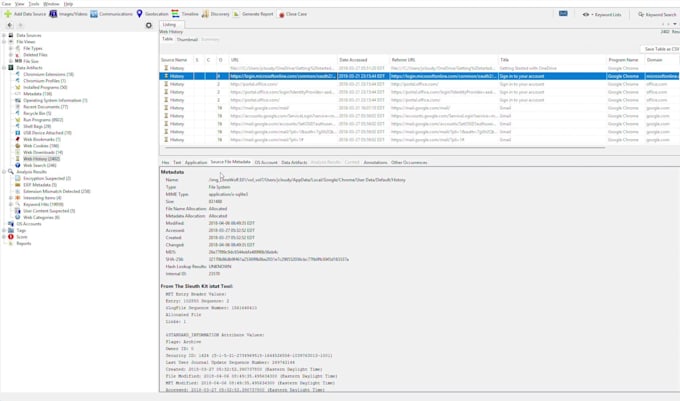Click the Score node red icon
Image resolution: width=680 pixels, height=401 pixels.
(x=11, y=237)
